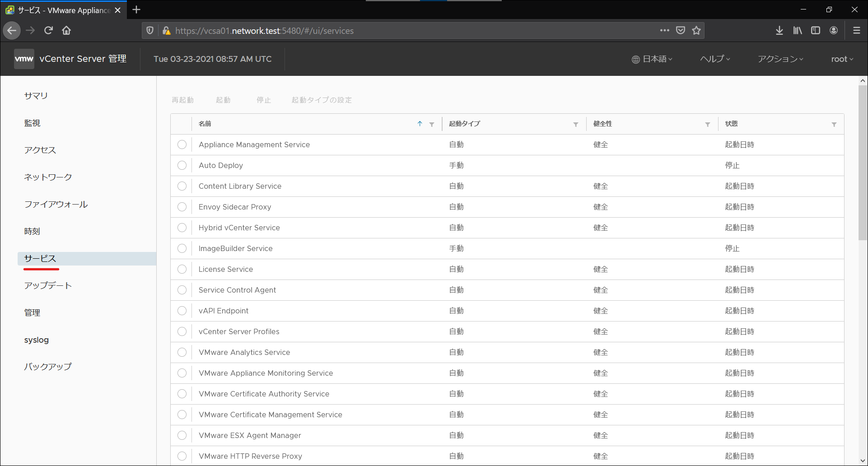Select Appliance Management Service radio button

(182, 144)
